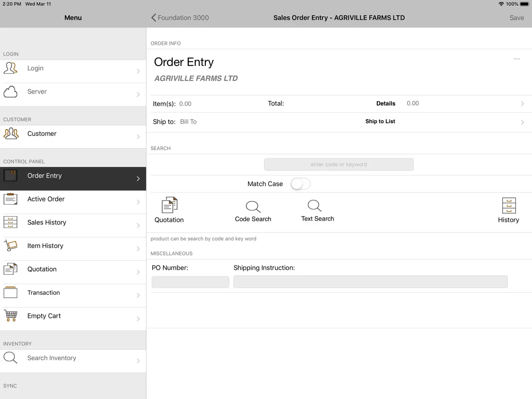Save the sales order

pyautogui.click(x=517, y=18)
